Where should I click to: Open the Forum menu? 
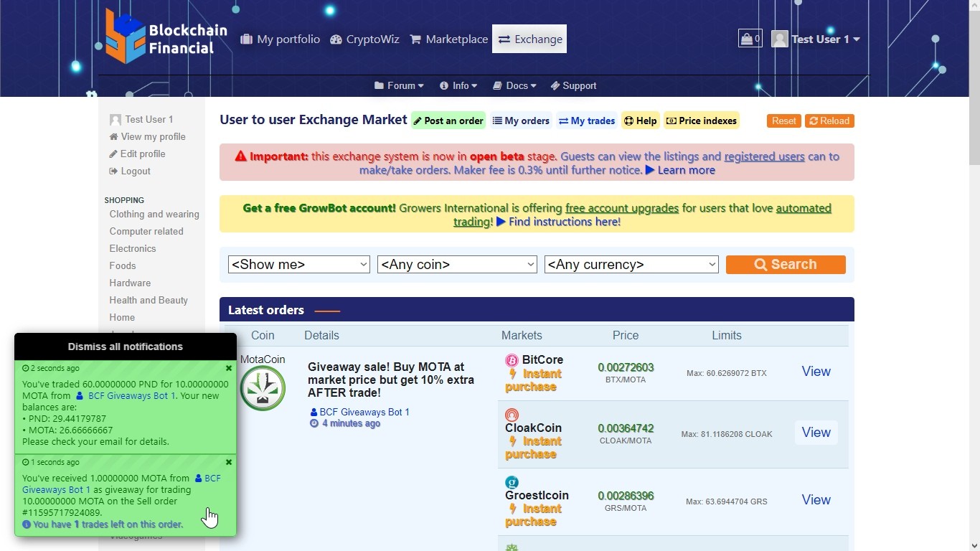(399, 85)
